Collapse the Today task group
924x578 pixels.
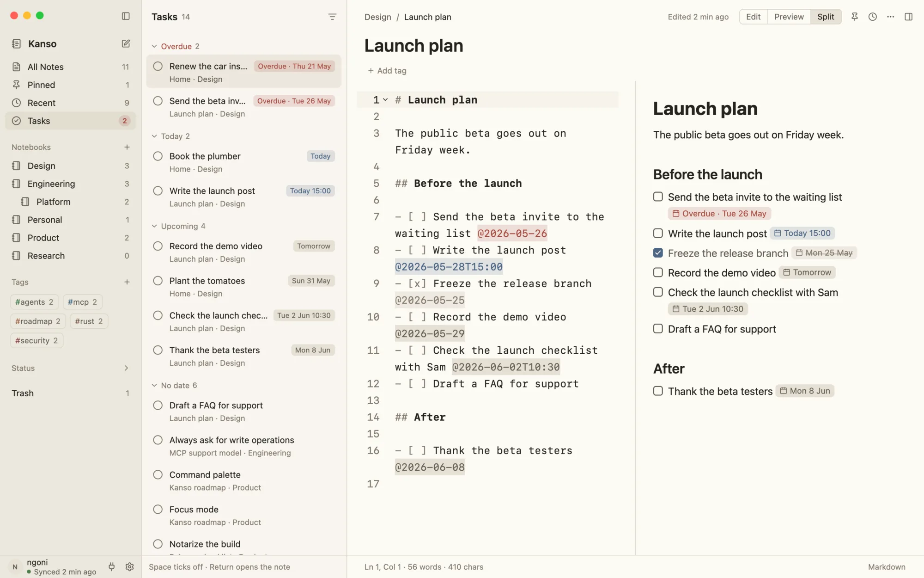[x=154, y=136]
